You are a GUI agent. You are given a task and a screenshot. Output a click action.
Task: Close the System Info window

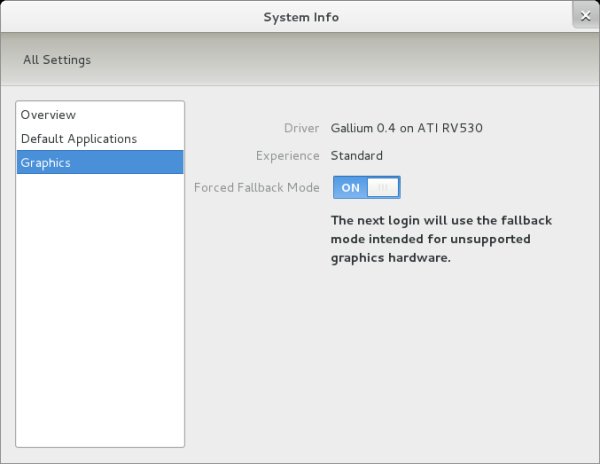coord(585,14)
